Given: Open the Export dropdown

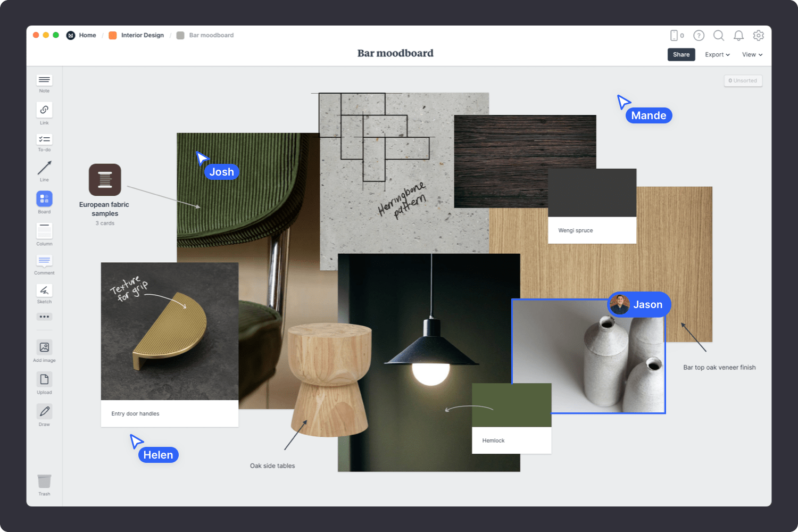Looking at the screenshot, I should click(717, 54).
